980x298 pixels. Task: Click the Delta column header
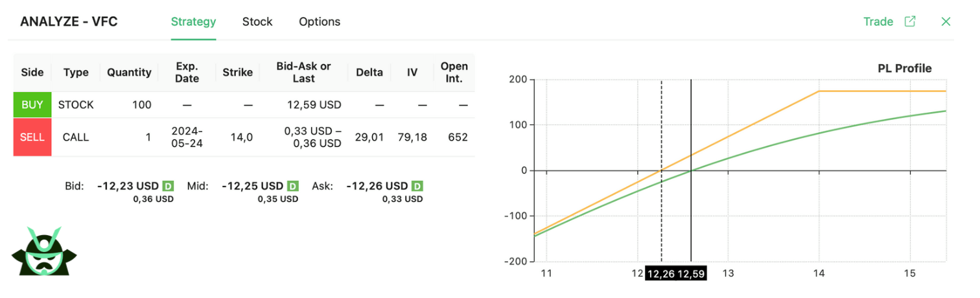click(369, 73)
